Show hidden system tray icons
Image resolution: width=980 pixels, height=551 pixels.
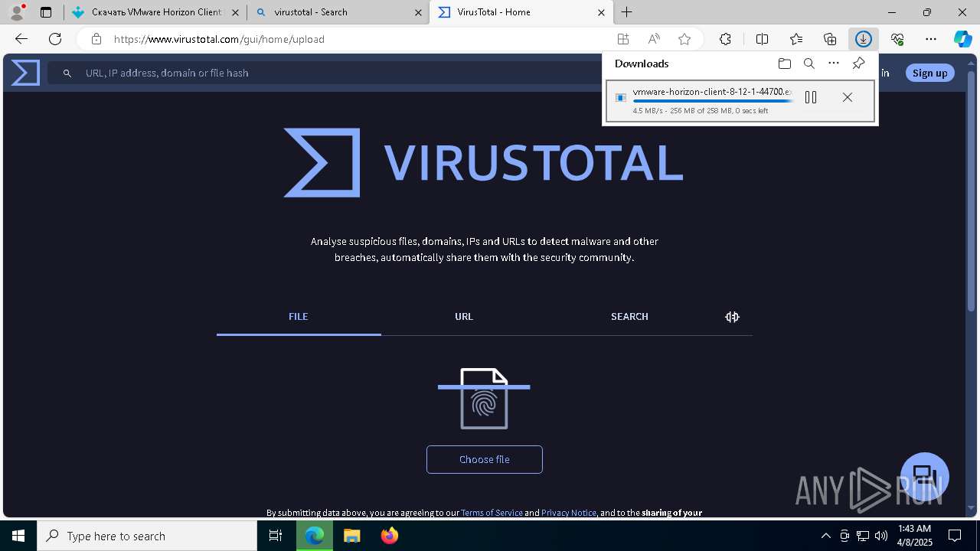pyautogui.click(x=825, y=536)
